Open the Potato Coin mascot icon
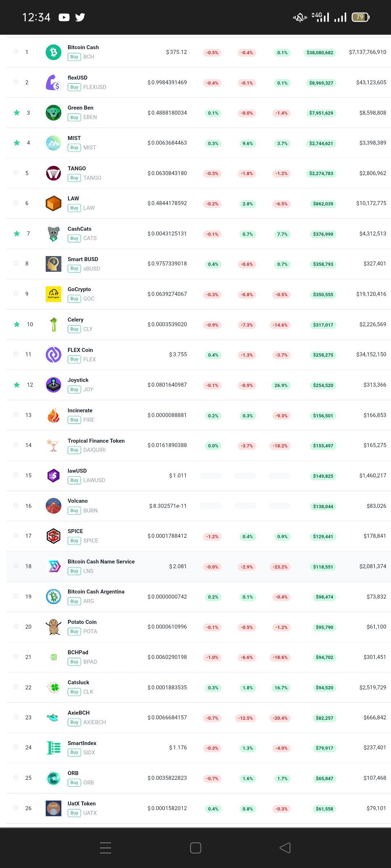The image size is (391, 868). coord(54,627)
